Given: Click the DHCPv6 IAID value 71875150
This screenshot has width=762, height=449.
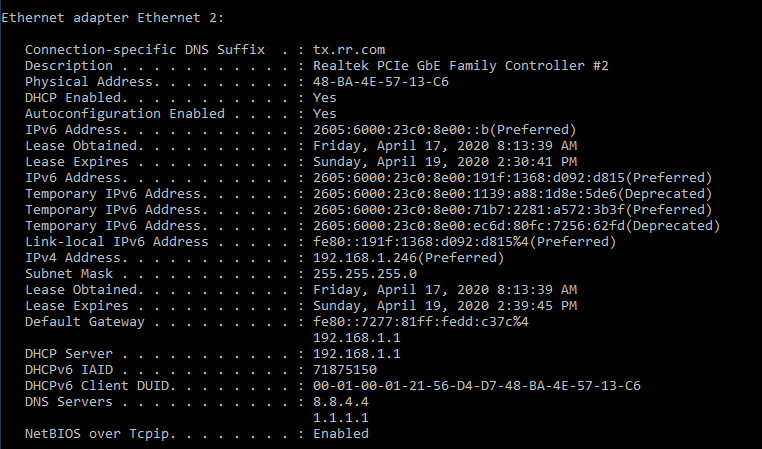Looking at the screenshot, I should pyautogui.click(x=344, y=369).
